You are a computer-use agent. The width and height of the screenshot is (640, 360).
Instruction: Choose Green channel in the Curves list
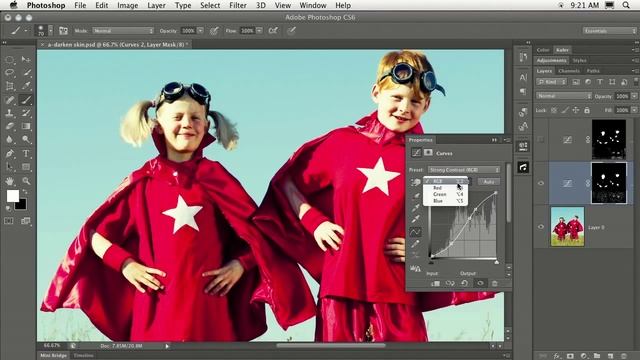click(445, 194)
